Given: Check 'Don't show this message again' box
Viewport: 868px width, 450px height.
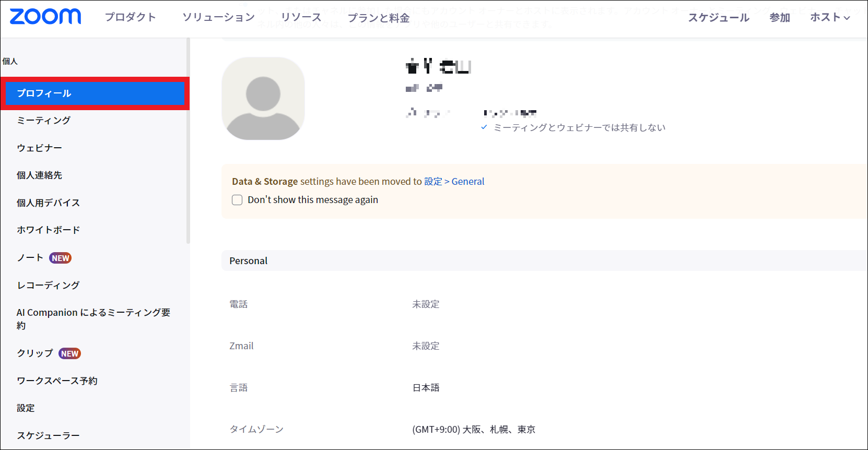Looking at the screenshot, I should coord(237,200).
